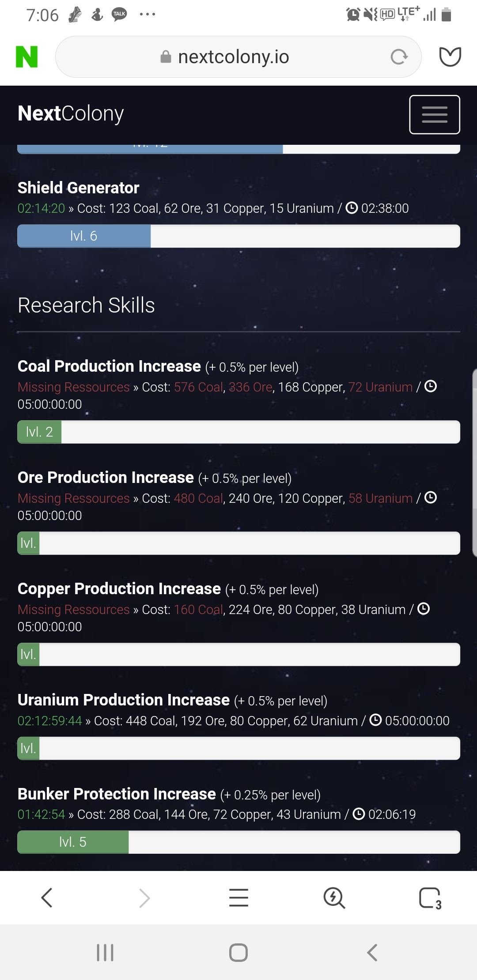Click the Uranium Production Increase level bar

coord(238,748)
